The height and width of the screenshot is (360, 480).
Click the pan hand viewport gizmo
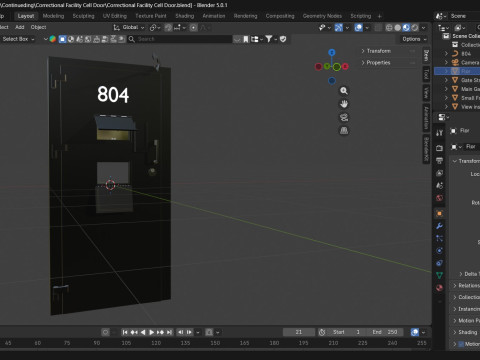pos(344,104)
